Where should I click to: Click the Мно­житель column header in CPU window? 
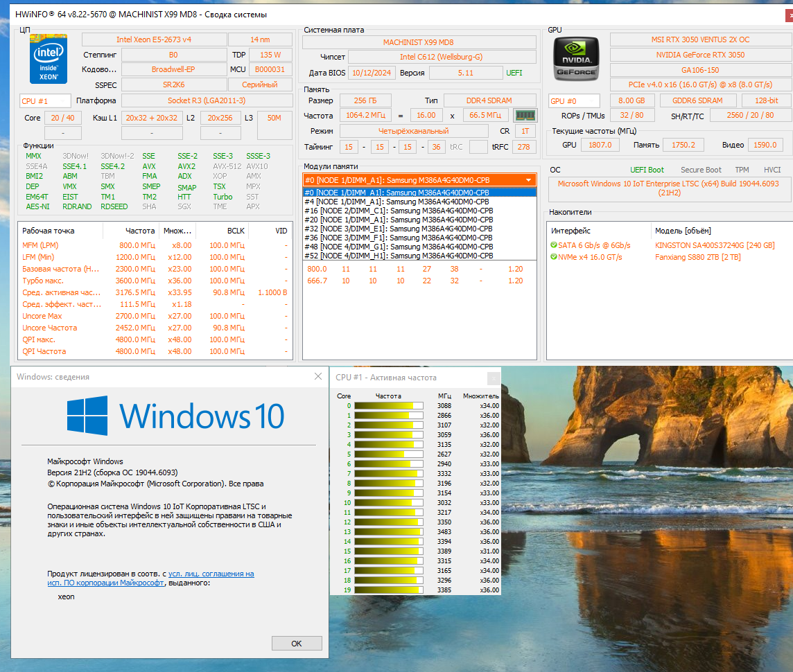tap(481, 396)
